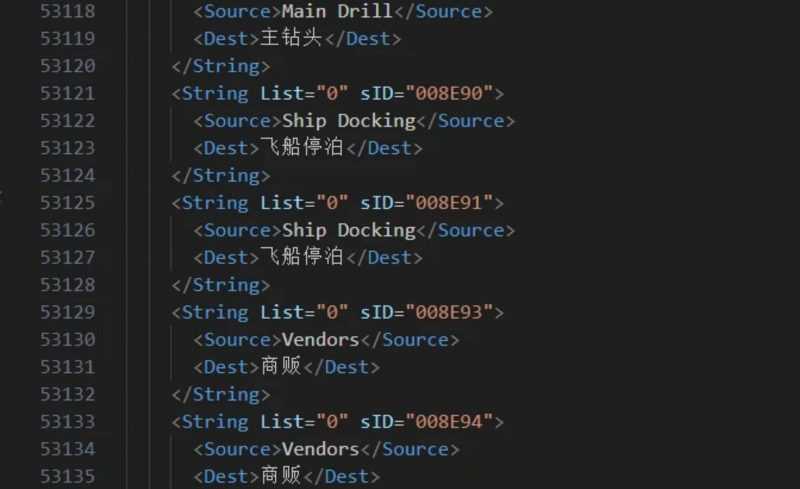Image resolution: width=800 pixels, height=489 pixels.
Task: Click closing String tag on line 53120
Action: click(220, 67)
